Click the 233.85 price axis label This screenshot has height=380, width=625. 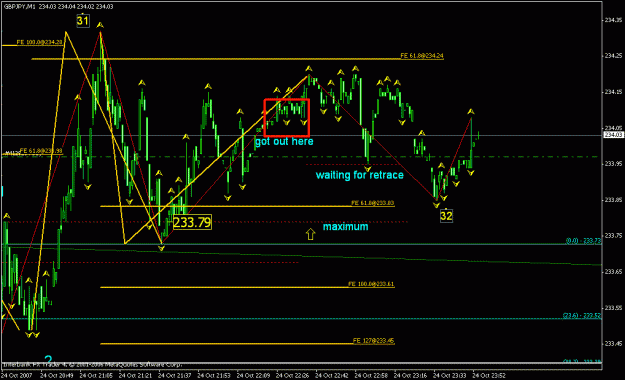click(613, 199)
